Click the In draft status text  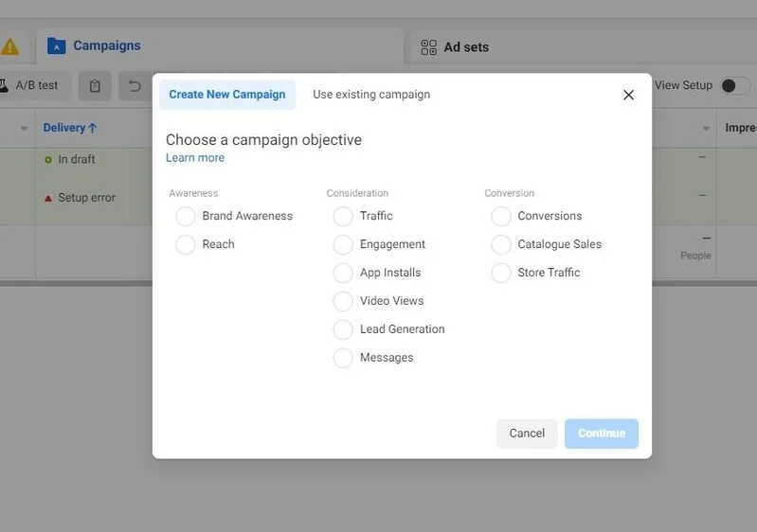coord(77,159)
